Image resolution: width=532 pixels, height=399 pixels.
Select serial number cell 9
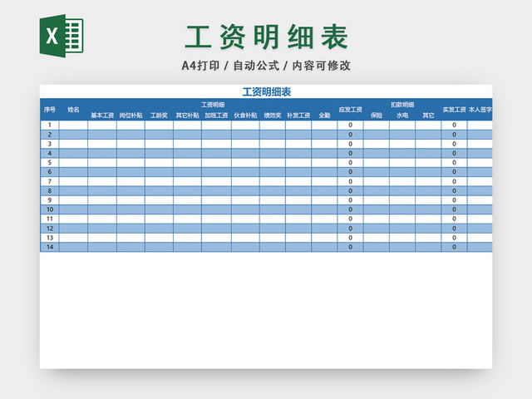tap(50, 200)
